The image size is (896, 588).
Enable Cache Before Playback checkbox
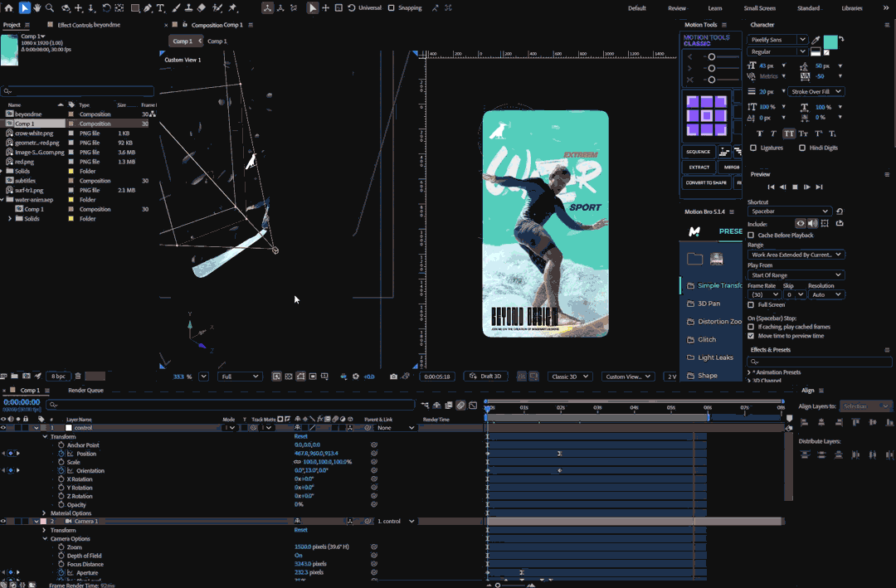coord(752,236)
